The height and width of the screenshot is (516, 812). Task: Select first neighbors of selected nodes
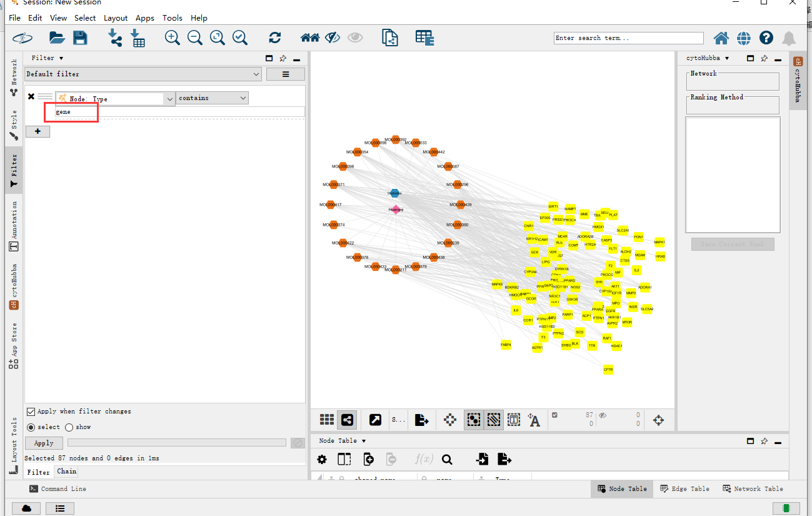coord(310,38)
